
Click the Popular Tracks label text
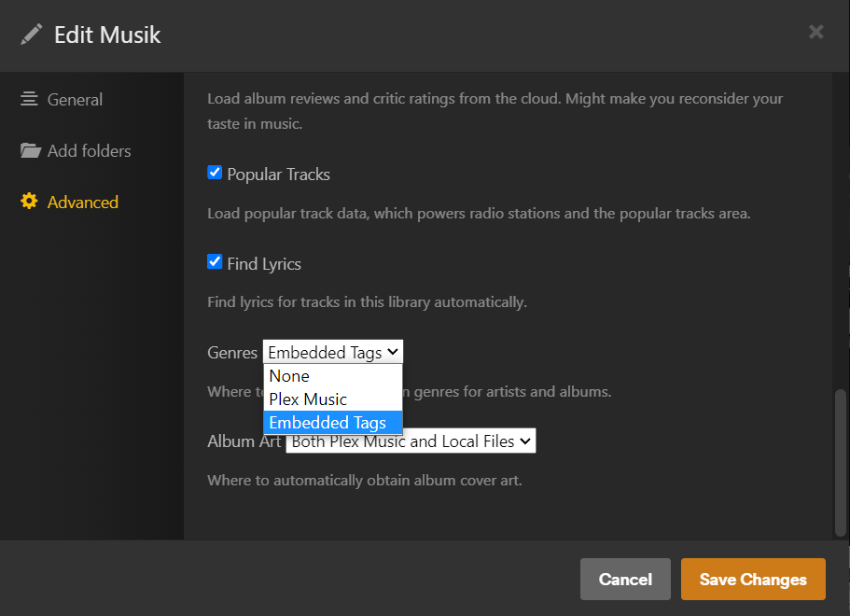[x=278, y=175]
